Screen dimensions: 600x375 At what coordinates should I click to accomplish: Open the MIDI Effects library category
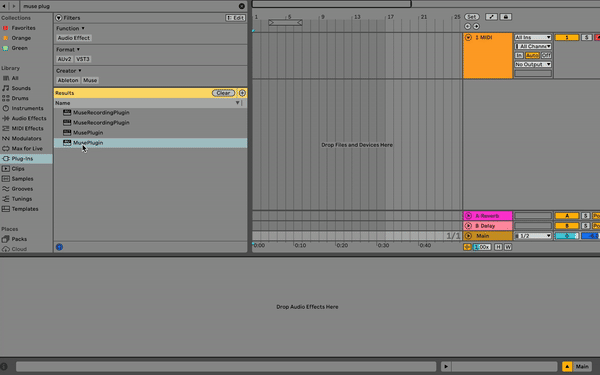click(x=27, y=128)
